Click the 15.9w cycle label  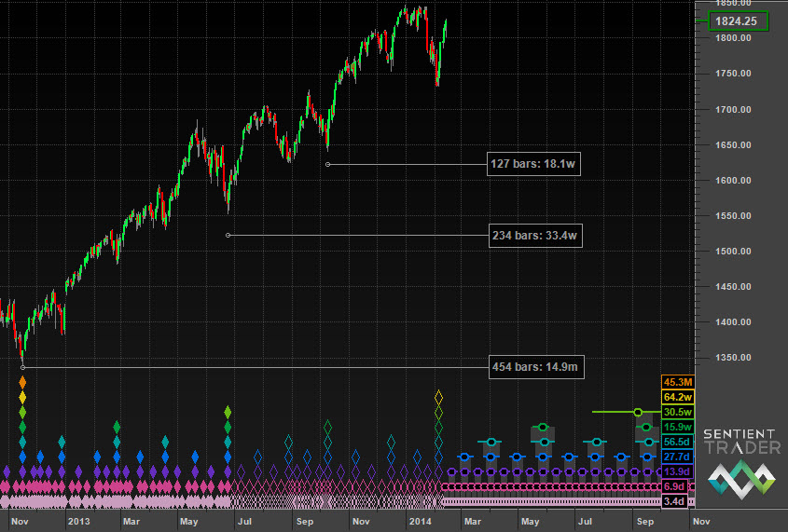tap(678, 427)
